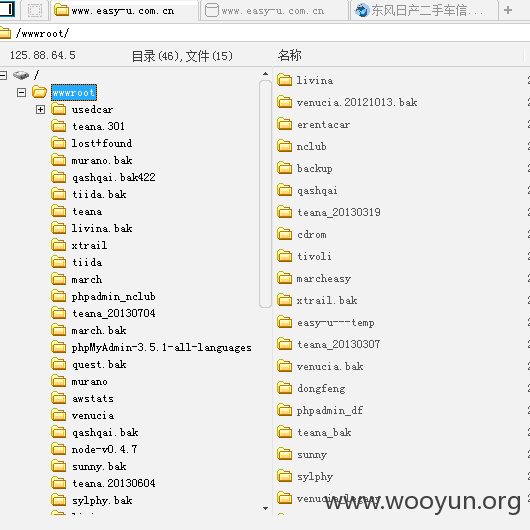Viewport: 530px width, 530px height.
Task: Click the 名称 column header
Action: pos(290,55)
